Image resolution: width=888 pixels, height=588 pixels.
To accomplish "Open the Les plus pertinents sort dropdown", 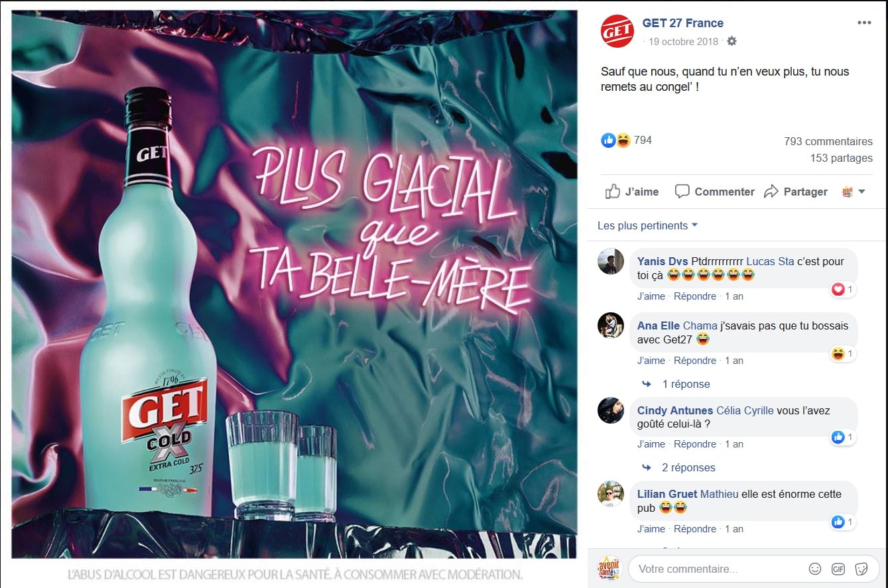I will click(647, 225).
